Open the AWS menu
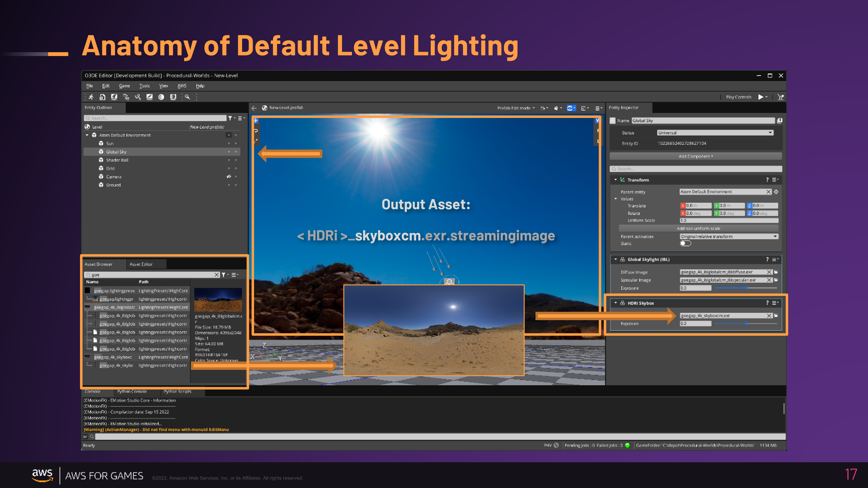 pyautogui.click(x=182, y=86)
